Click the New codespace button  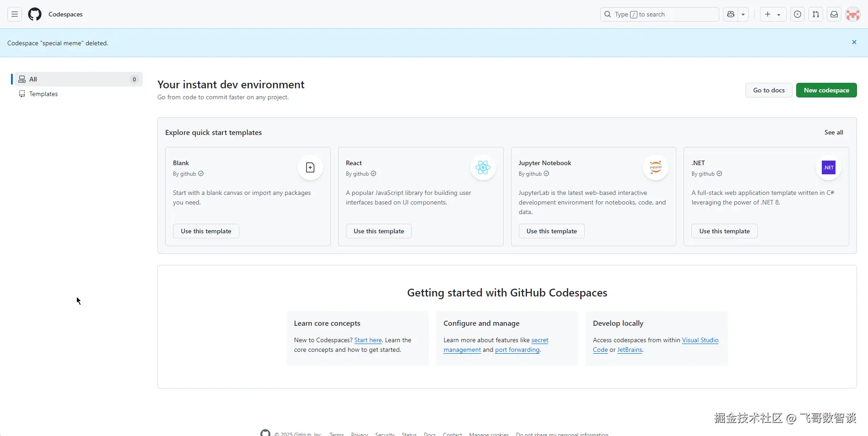point(826,90)
